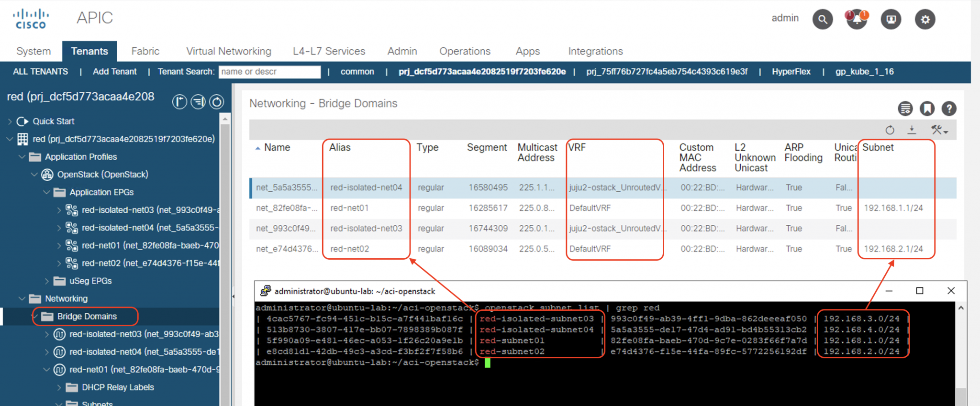Select the red-net01 bridge domain row
980x406 pixels.
[x=603, y=208]
